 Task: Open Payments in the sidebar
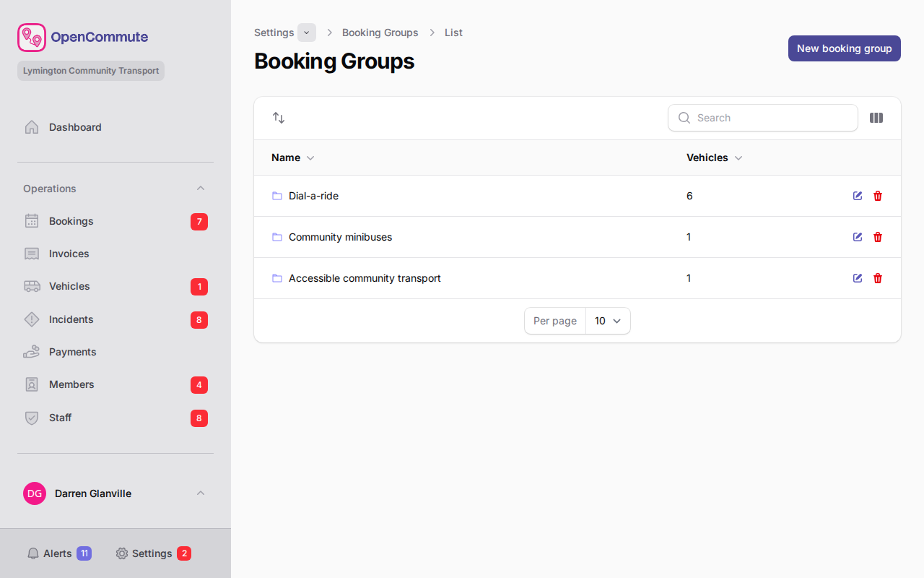coord(115,352)
